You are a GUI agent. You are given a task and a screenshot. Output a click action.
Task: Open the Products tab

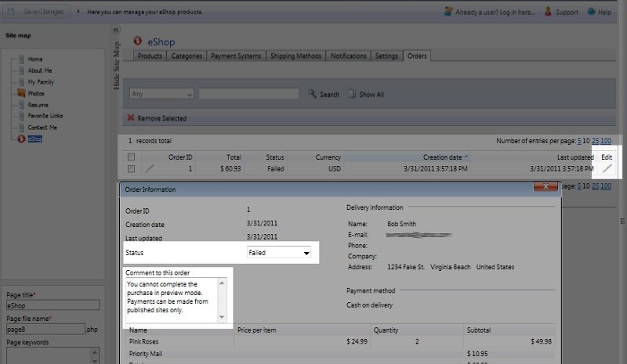click(150, 56)
